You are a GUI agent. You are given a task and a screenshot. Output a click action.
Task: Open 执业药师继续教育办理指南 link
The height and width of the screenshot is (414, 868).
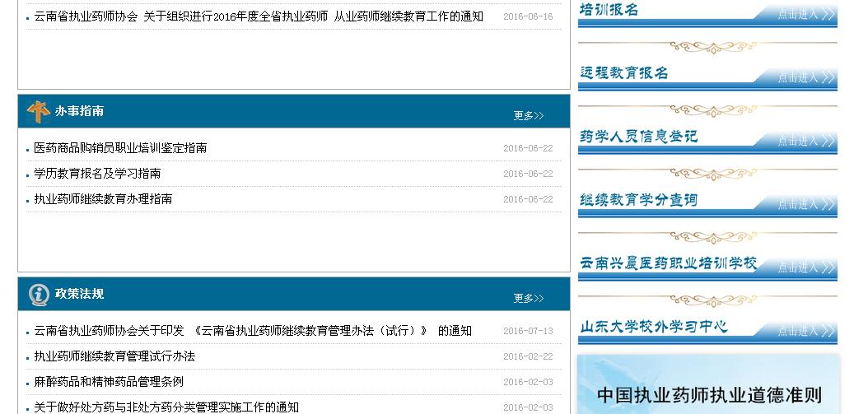point(103,199)
